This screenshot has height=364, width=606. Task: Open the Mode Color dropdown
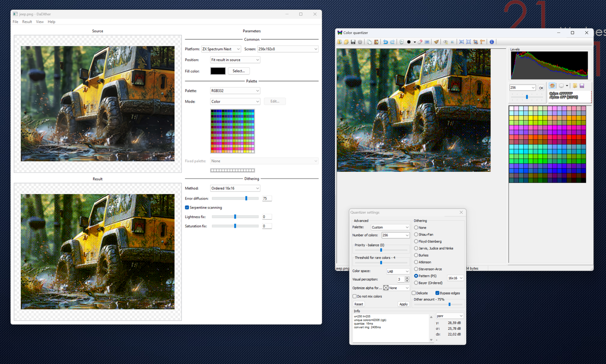click(235, 101)
